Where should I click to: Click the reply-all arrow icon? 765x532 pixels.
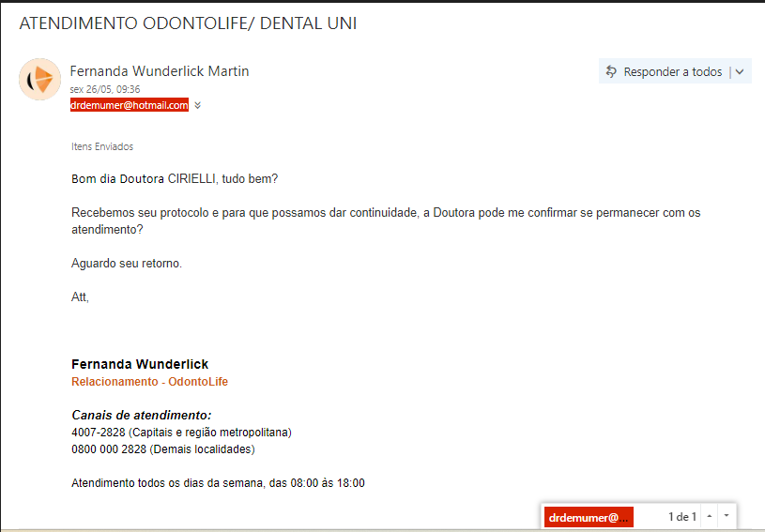click(x=611, y=71)
